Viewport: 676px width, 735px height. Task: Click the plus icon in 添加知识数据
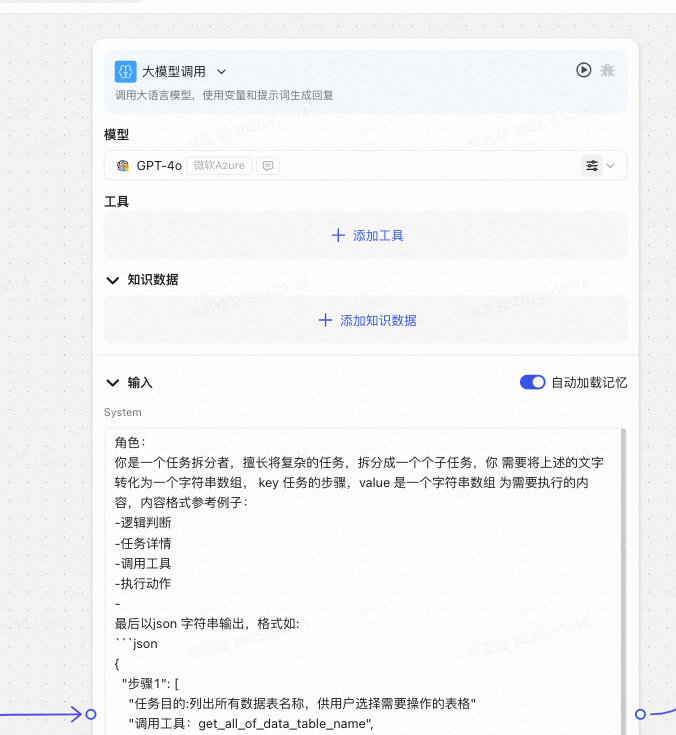click(325, 321)
